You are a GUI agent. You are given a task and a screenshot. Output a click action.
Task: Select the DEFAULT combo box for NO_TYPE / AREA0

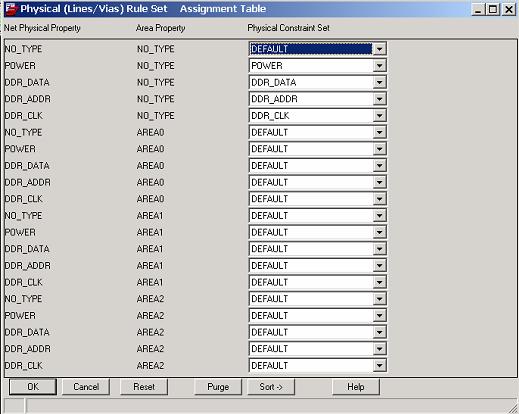click(x=318, y=132)
